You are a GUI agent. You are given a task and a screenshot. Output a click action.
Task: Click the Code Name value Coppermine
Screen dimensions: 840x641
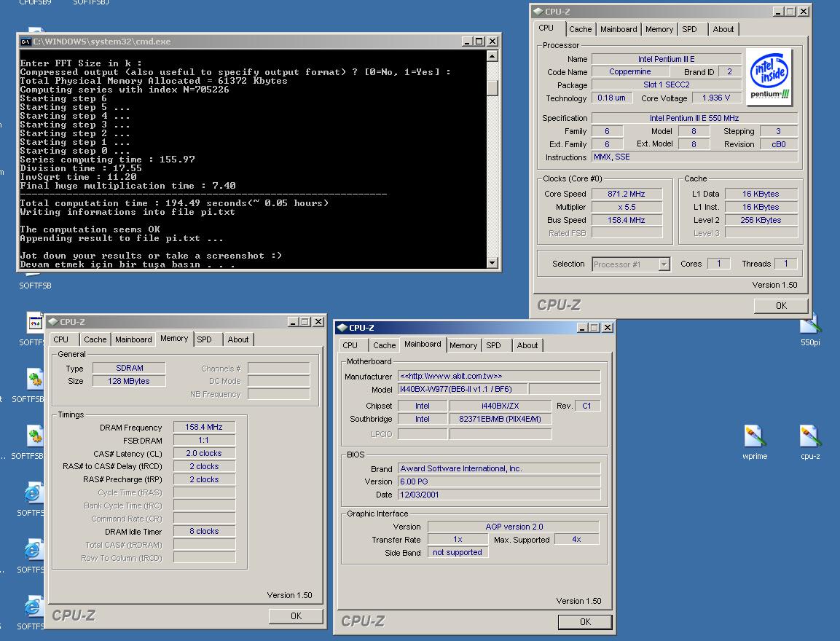click(630, 72)
